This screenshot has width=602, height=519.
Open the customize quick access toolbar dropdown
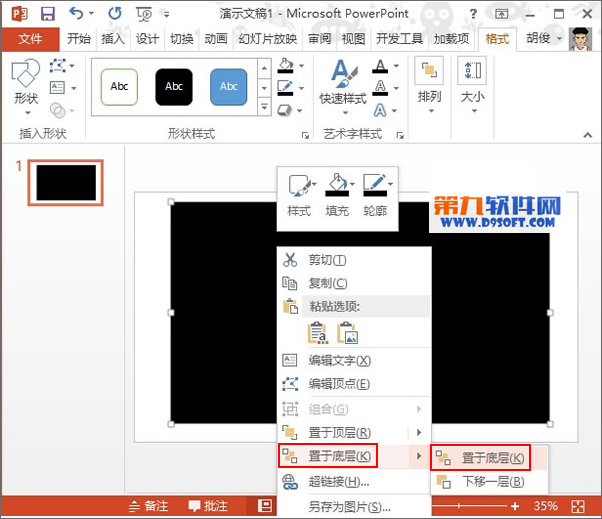point(166,15)
